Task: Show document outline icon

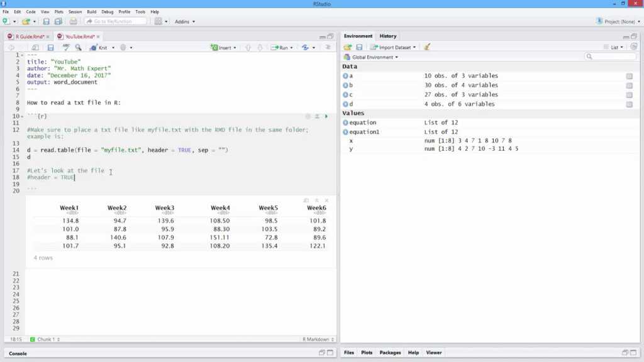Action: point(328,48)
